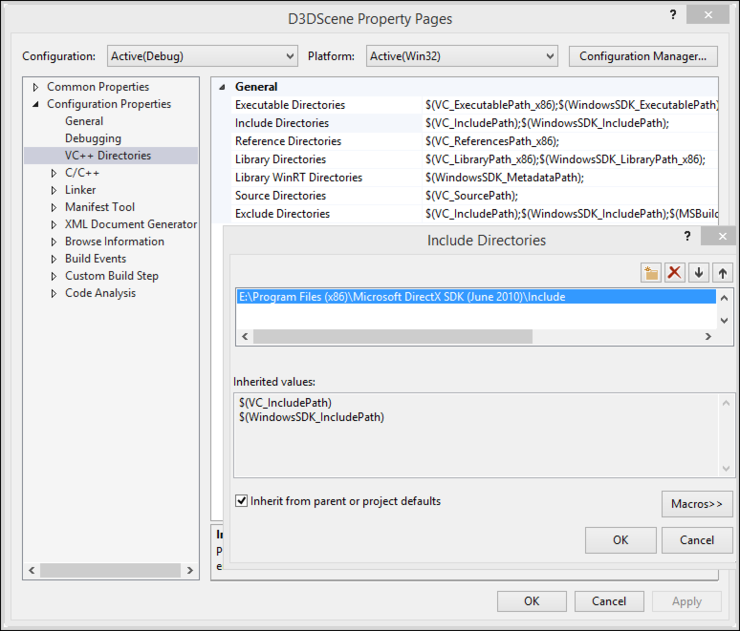Select the Library Directories property row

point(280,159)
